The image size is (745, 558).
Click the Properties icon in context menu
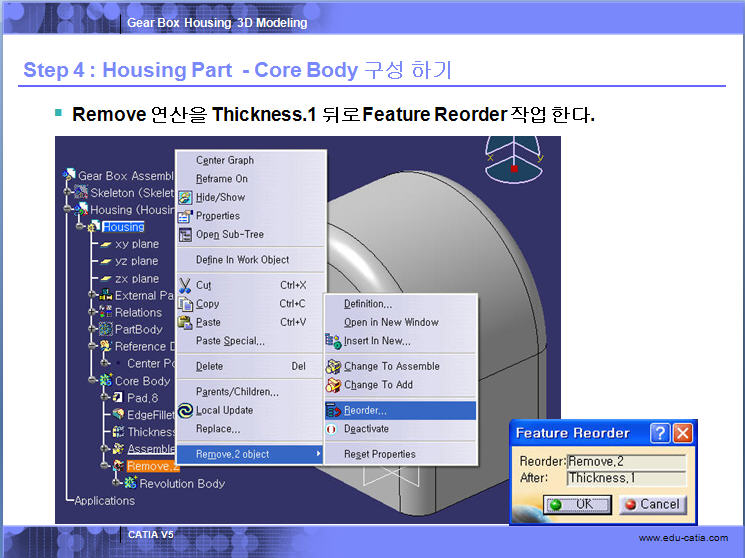[185, 216]
